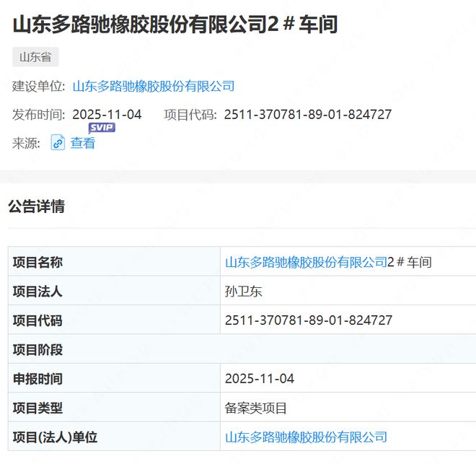The height and width of the screenshot is (464, 476).
Task: Select the 申报时间 label cell
Action: click(x=38, y=378)
